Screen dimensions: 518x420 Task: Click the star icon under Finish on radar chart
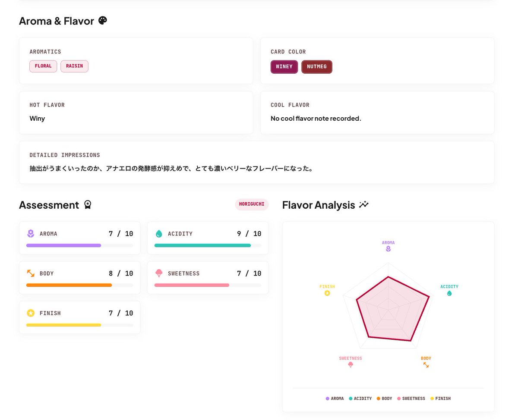pyautogui.click(x=327, y=293)
